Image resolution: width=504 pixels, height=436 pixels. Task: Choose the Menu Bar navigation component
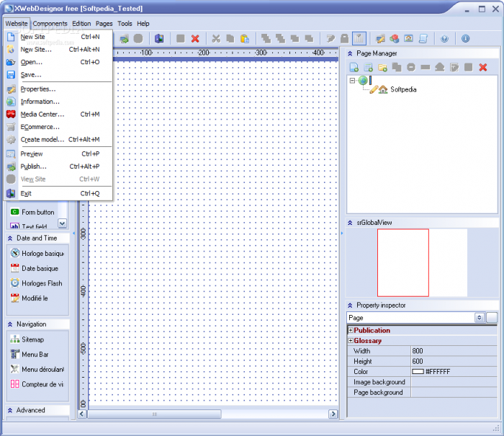35,355
